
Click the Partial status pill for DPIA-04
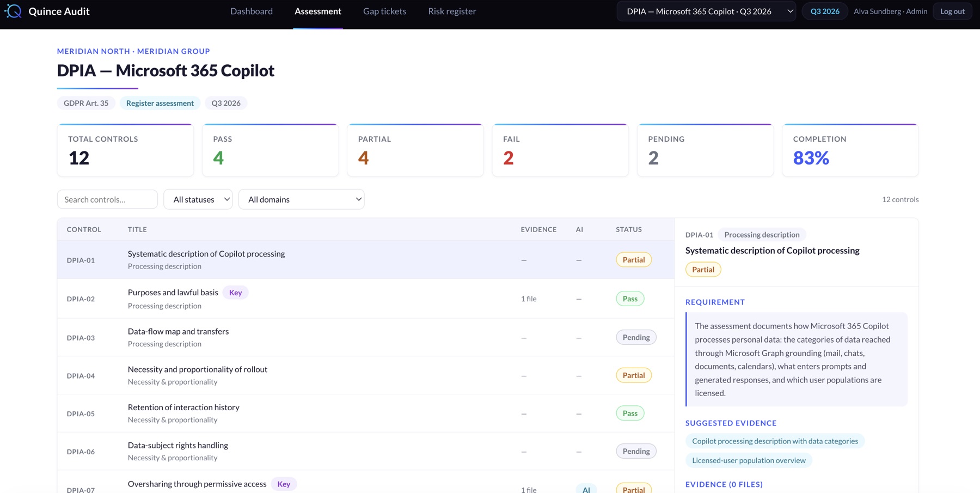[x=634, y=375]
